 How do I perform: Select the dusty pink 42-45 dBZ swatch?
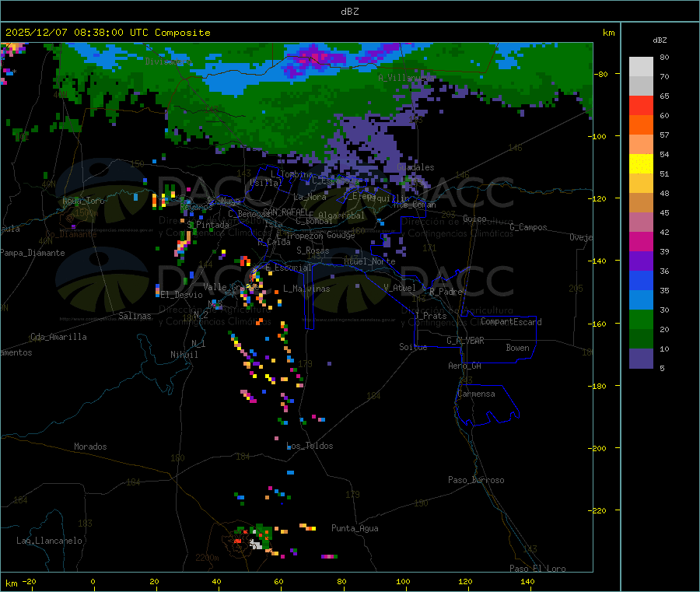(x=641, y=222)
